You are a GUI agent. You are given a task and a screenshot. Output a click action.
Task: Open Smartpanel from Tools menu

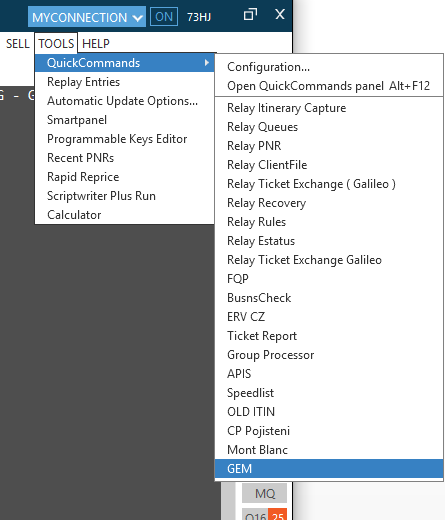[125, 120]
